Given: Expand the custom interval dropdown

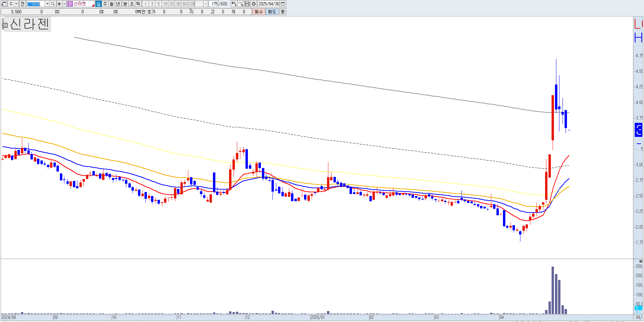Looking at the screenshot, I should click(205, 4).
